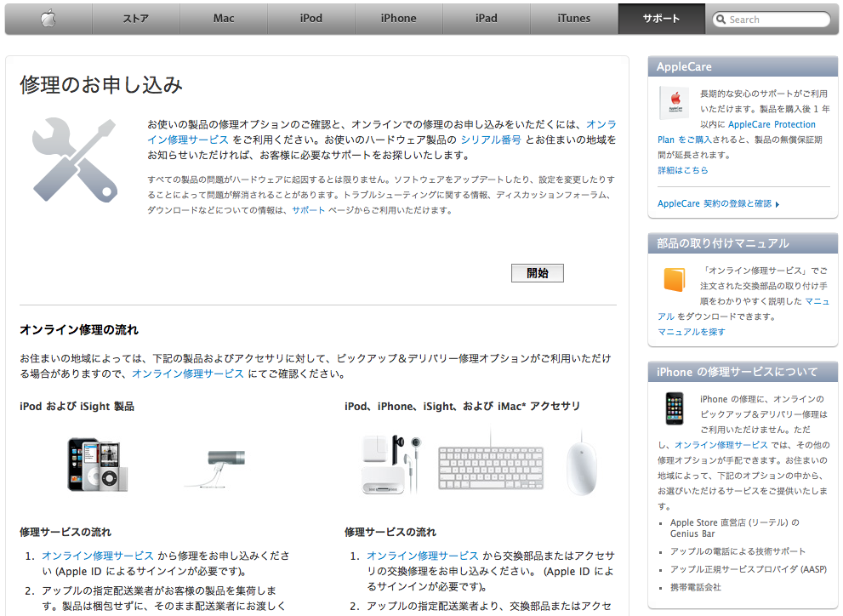Open オンライン修理サービス link under オンライン修理の流れ

point(188,374)
